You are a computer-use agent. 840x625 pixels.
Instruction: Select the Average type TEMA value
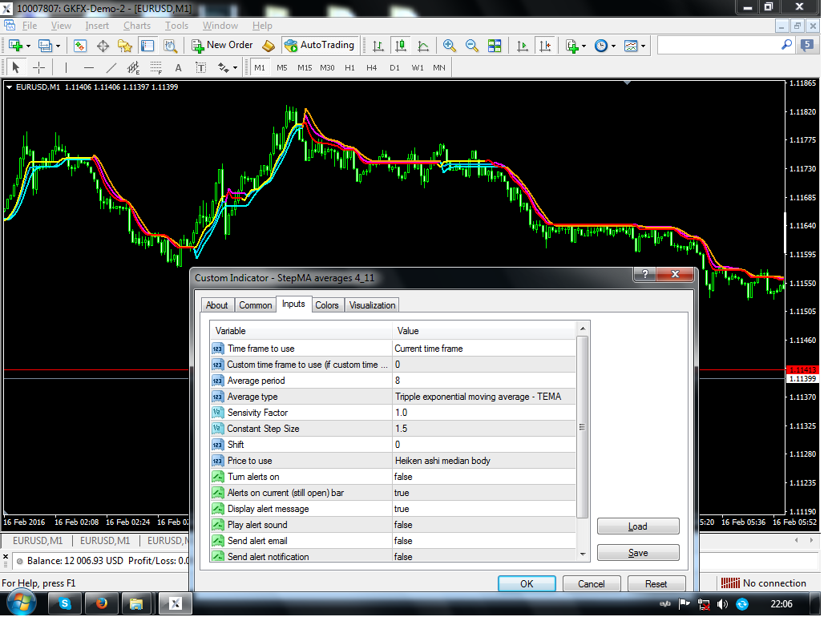484,397
